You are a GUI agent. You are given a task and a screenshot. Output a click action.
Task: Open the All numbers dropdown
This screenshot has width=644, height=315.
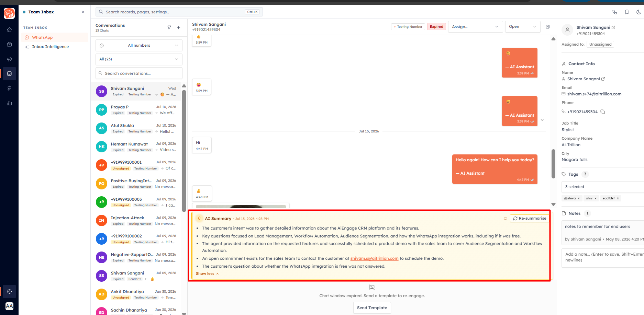[139, 45]
